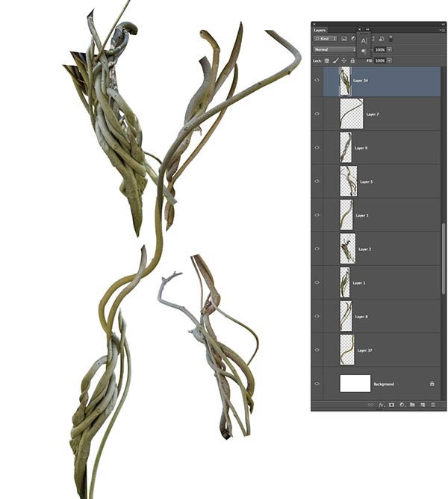Open the Normal blend mode dropdown
Viewport: 448px width, 499px height.
tap(335, 49)
